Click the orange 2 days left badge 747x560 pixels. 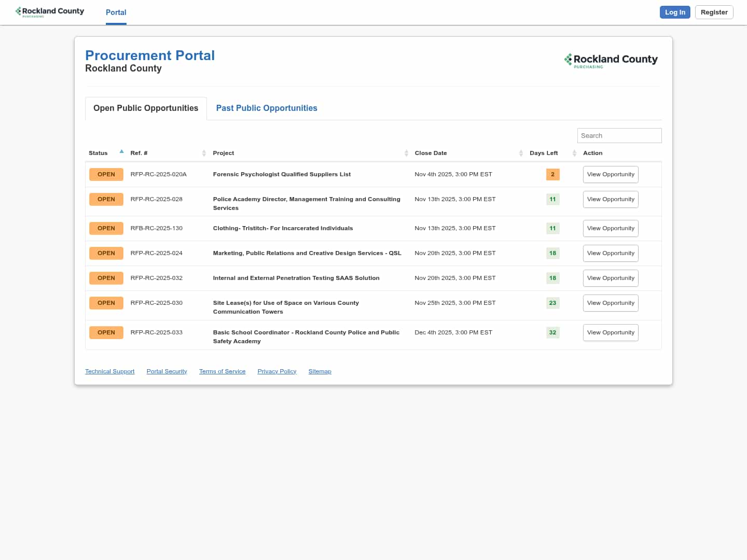tap(552, 174)
